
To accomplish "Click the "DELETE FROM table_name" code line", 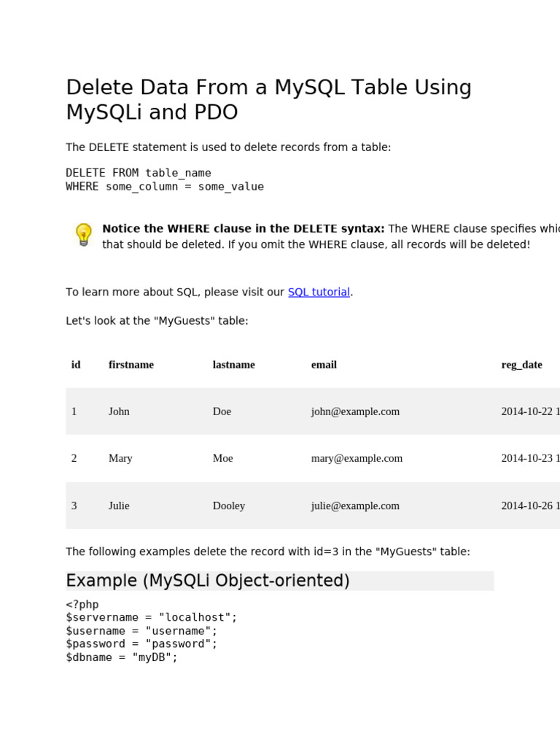I will coord(139,173).
